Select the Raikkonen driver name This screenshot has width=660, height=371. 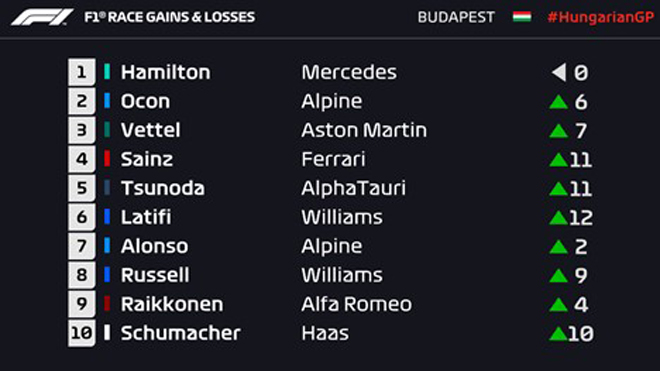[172, 304]
